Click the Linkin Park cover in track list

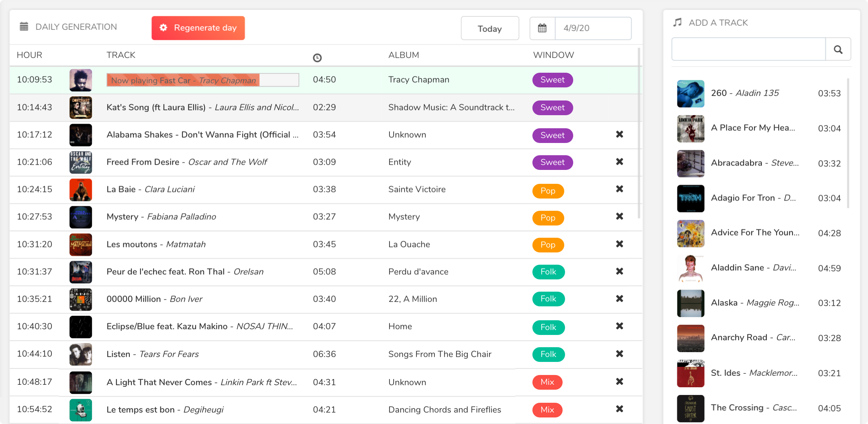(690, 129)
